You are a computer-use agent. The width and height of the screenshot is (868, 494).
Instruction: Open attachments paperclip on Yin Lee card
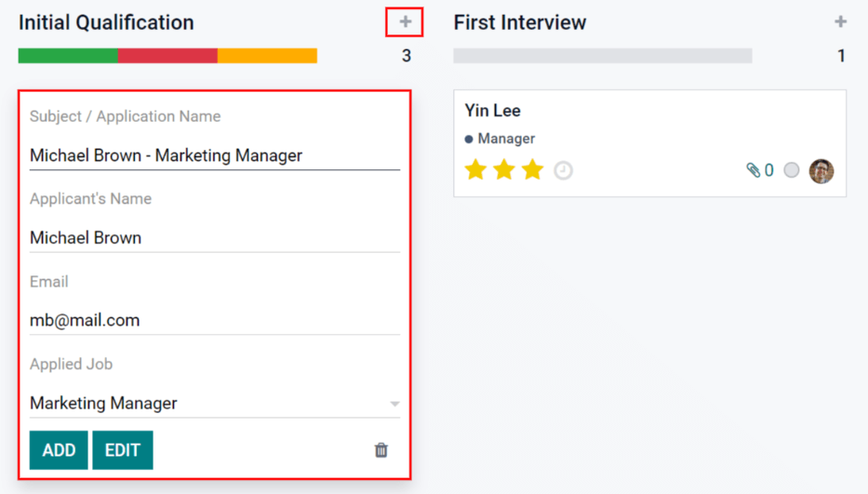coord(754,170)
